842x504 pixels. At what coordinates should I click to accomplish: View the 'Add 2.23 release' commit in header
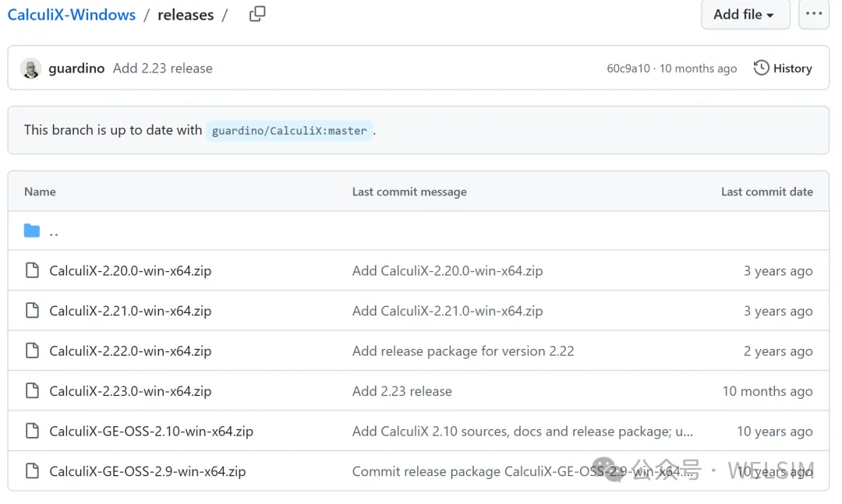(x=163, y=69)
